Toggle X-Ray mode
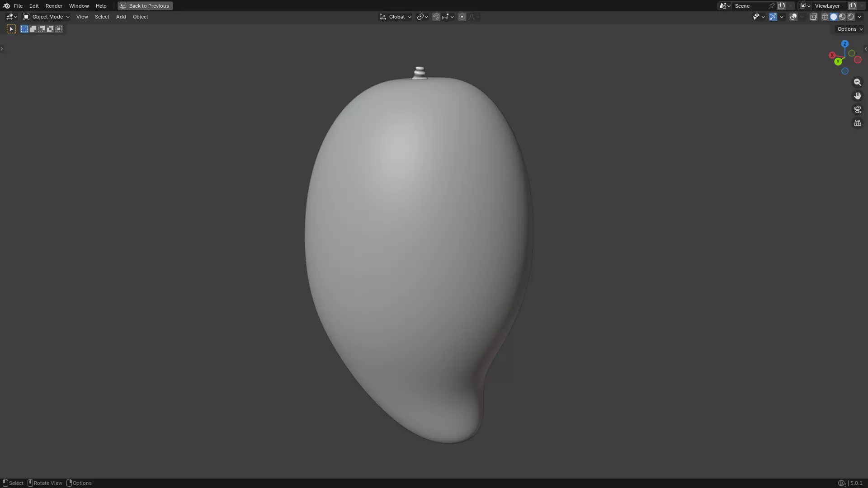 pos(813,17)
